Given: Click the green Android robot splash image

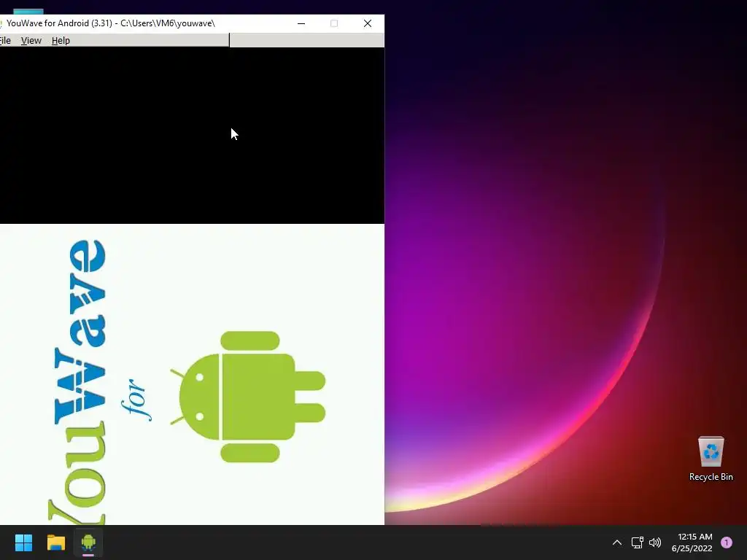Looking at the screenshot, I should pos(248,397).
